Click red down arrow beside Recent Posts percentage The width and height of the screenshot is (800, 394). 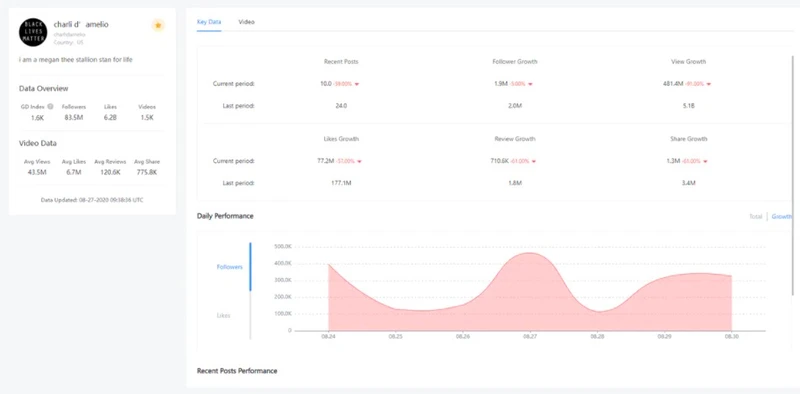(357, 84)
